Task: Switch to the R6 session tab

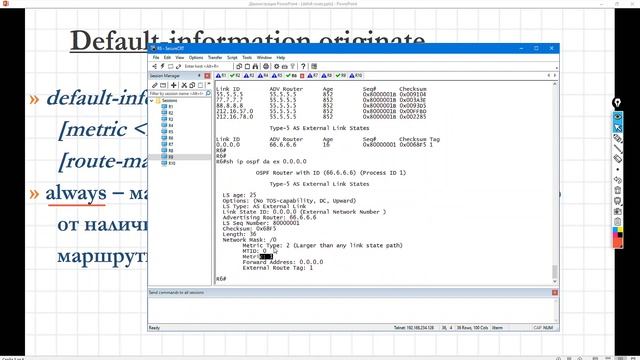Action: click(x=291, y=76)
